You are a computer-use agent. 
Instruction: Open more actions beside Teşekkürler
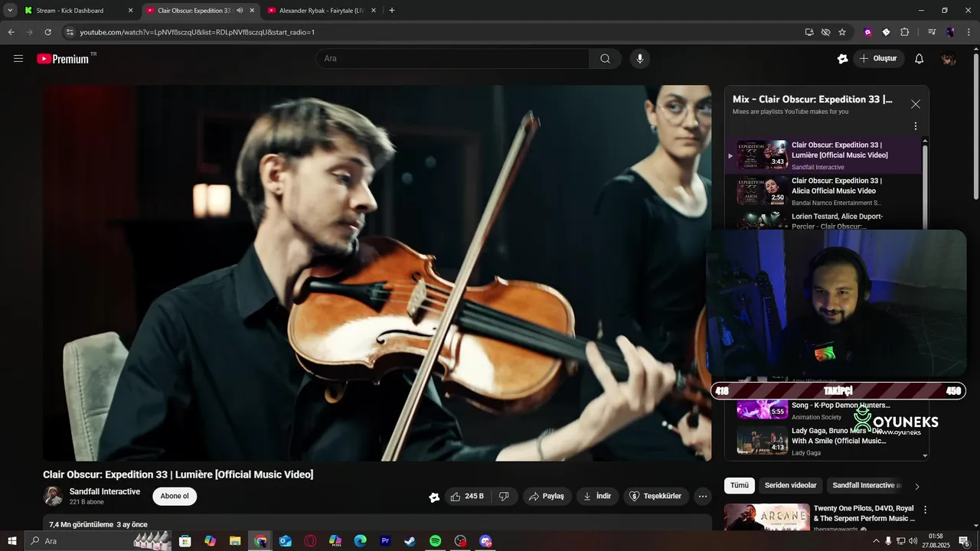pos(702,497)
